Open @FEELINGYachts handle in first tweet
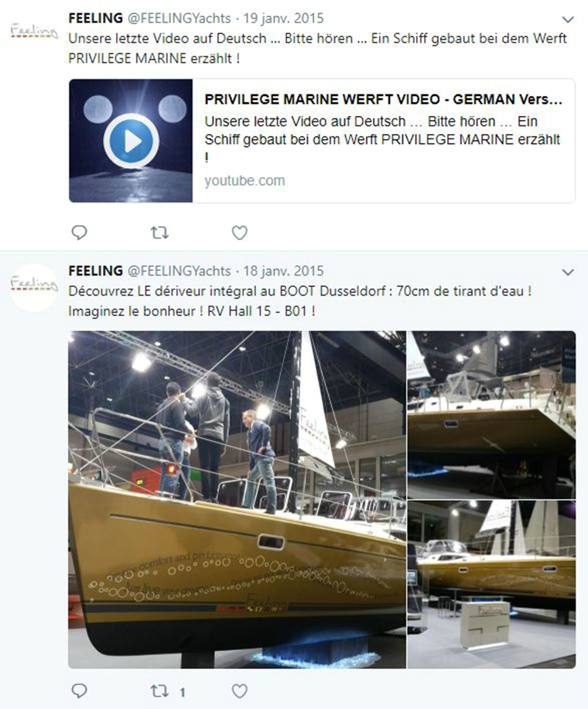Viewport: 588px width, 709px height. [179, 19]
